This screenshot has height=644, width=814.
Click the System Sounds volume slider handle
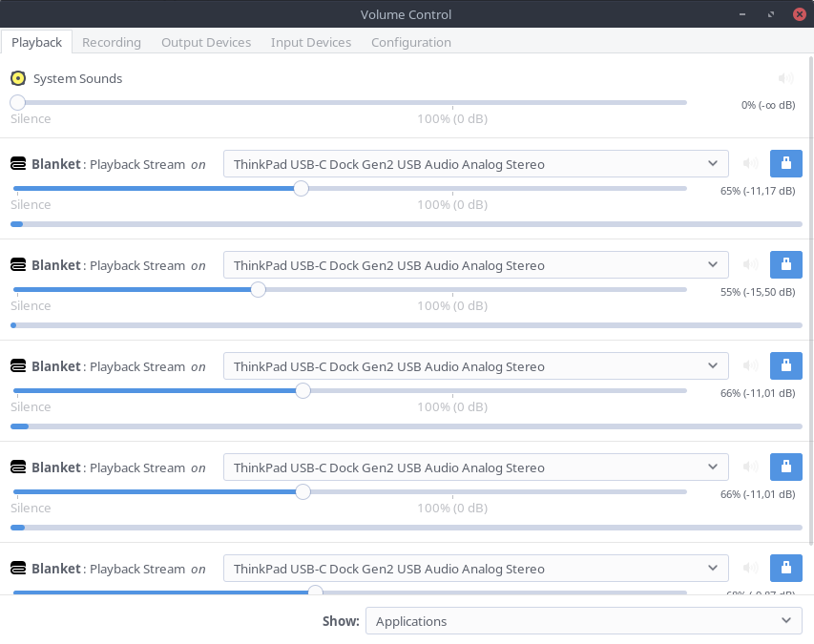tap(17, 102)
